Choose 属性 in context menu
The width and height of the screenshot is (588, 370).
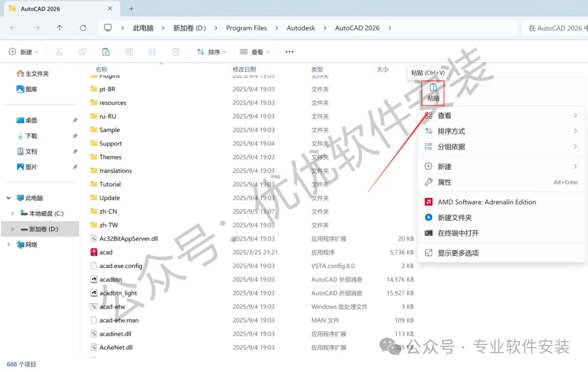click(x=501, y=182)
